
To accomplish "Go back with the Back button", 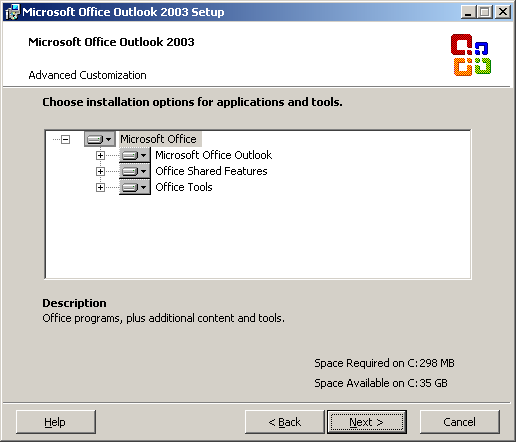I will pyautogui.click(x=284, y=422).
